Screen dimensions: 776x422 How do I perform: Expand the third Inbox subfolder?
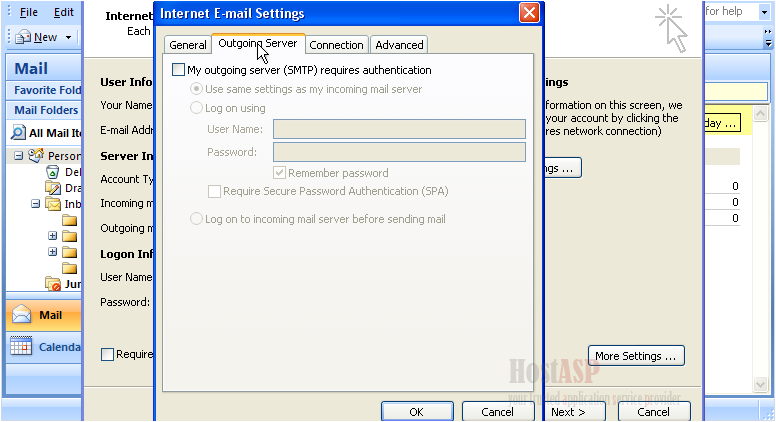coord(52,252)
